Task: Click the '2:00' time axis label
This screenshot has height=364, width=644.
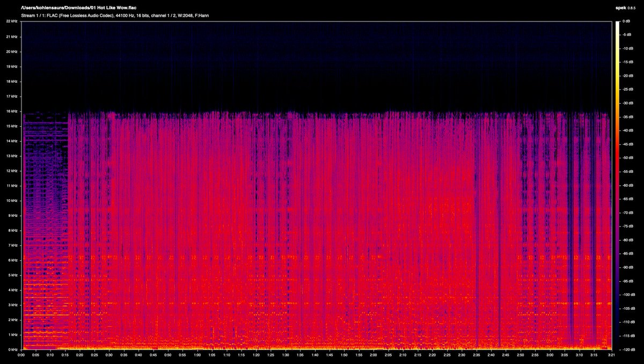Action: (374, 355)
